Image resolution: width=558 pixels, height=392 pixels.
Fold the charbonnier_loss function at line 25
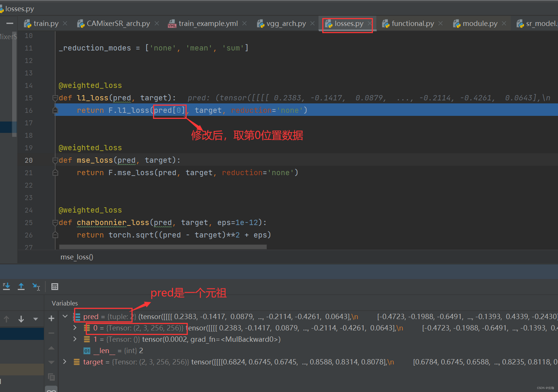point(55,222)
